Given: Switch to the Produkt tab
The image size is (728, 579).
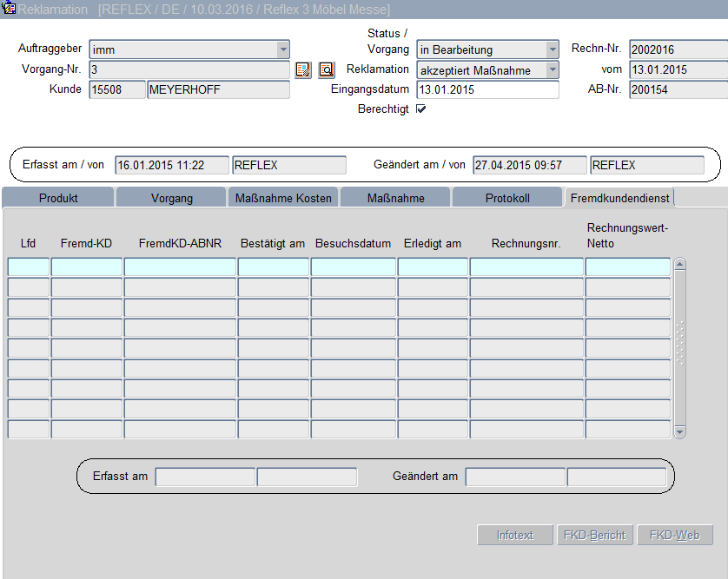Looking at the screenshot, I should [x=58, y=198].
